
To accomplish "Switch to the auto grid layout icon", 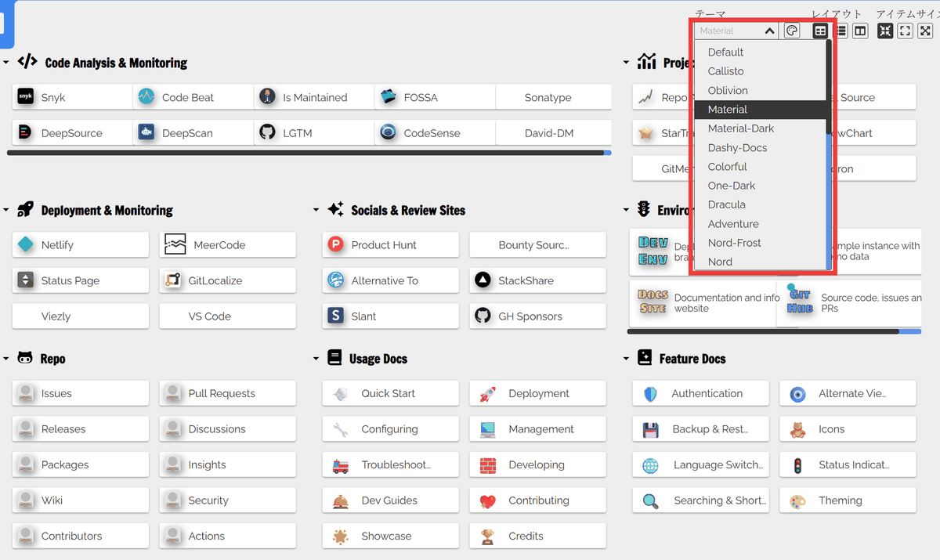I will [820, 31].
